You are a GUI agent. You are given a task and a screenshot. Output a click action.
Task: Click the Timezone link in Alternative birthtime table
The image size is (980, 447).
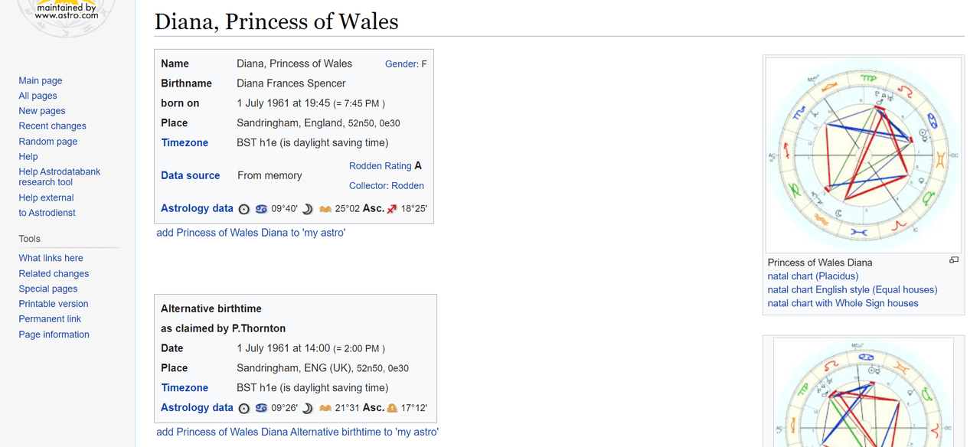[185, 388]
